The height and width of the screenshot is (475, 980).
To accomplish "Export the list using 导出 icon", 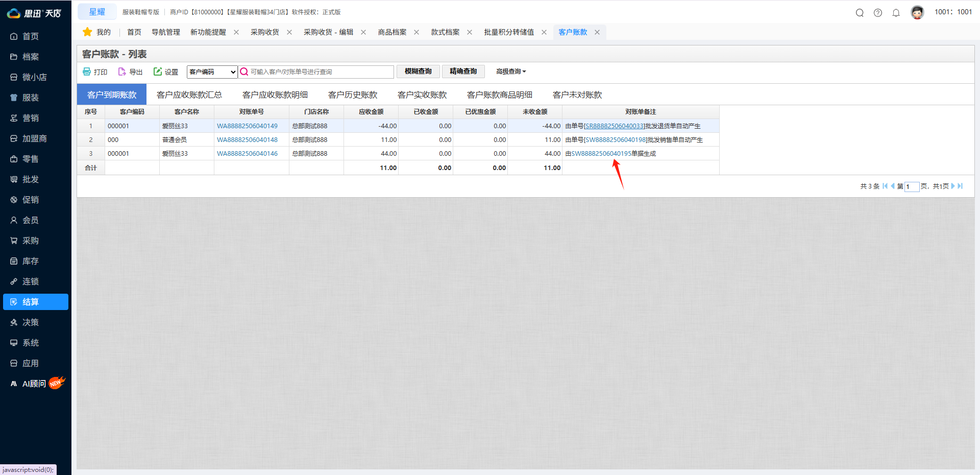I will click(122, 72).
